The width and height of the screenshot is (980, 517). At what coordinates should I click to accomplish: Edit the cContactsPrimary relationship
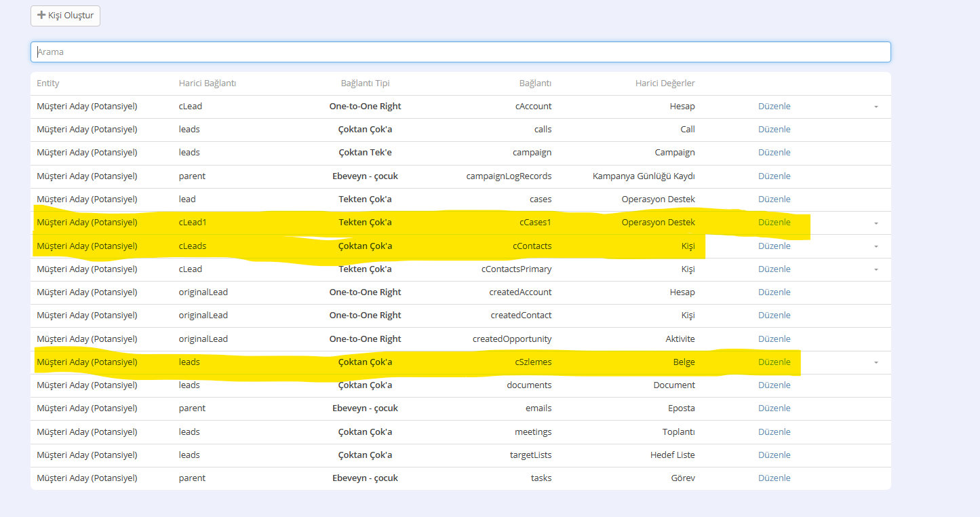[x=774, y=269]
